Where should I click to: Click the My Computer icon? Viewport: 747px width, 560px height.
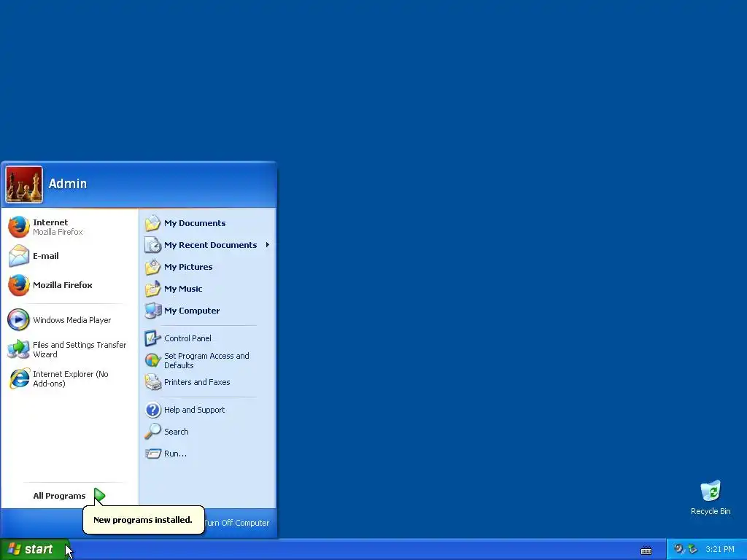pyautogui.click(x=152, y=311)
